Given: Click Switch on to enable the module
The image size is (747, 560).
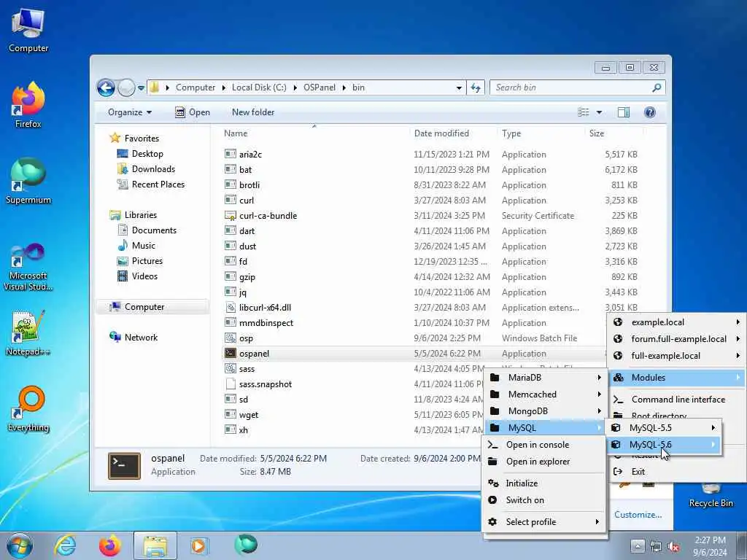Looking at the screenshot, I should 545,500.
